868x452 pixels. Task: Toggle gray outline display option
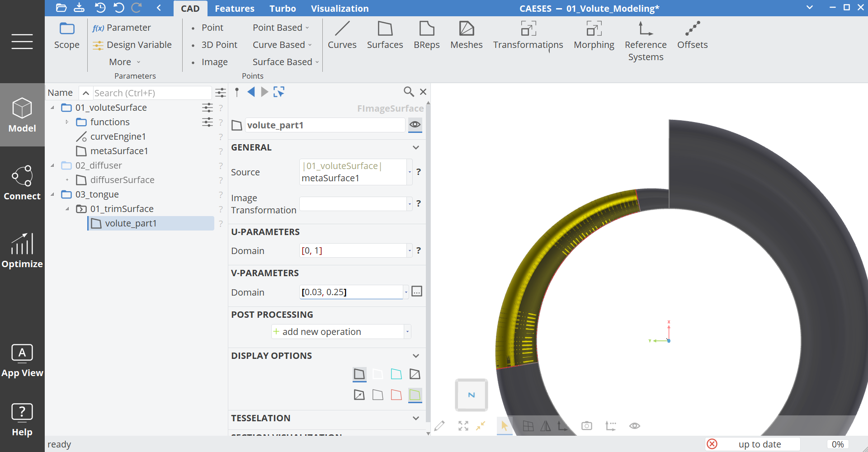coord(378,395)
